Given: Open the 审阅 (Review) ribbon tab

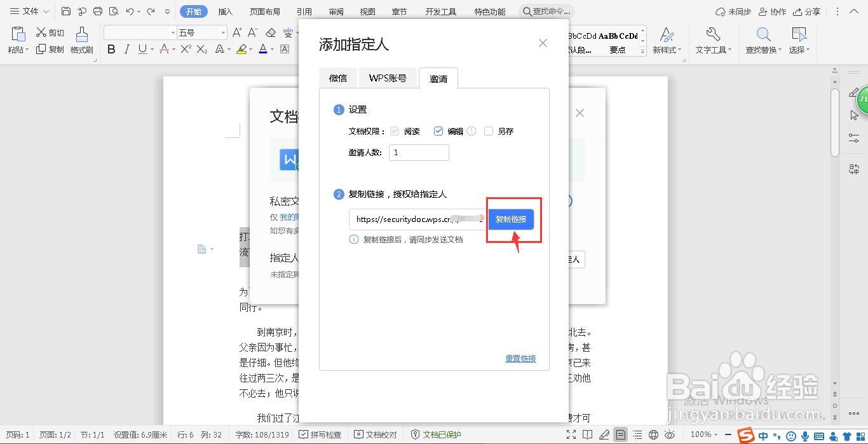Looking at the screenshot, I should point(336,11).
